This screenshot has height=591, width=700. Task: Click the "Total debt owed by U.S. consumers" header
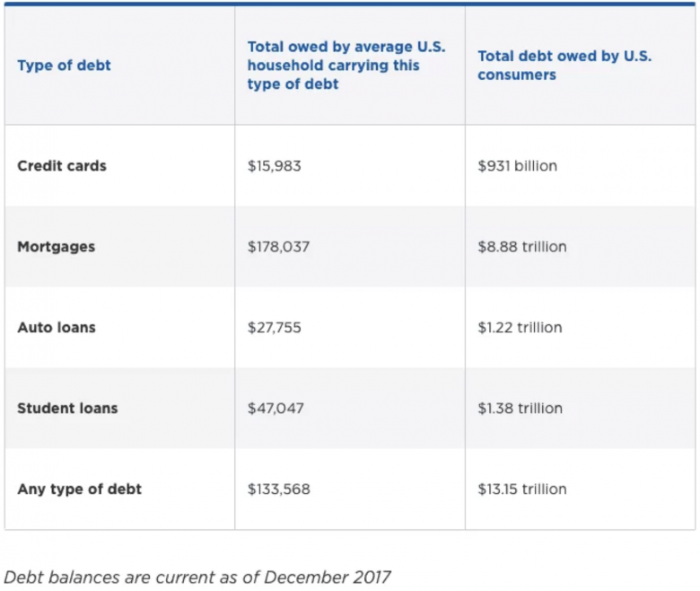pos(564,66)
